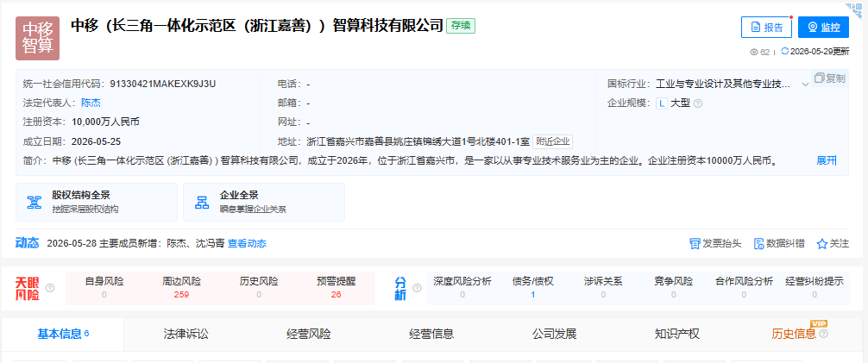
Task: Open legal representative 陈杰 link
Action: coord(91,103)
